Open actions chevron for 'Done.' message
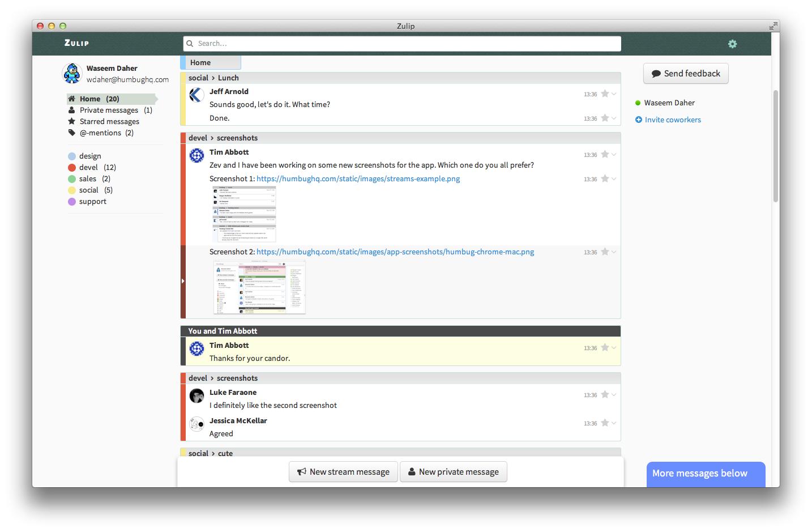Viewport: 812px width, 532px height. point(614,118)
